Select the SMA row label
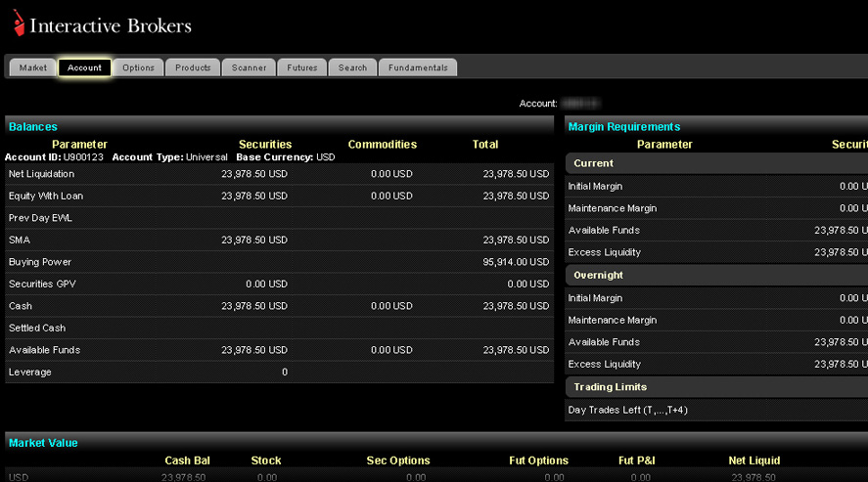The width and height of the screenshot is (868, 482). pyautogui.click(x=20, y=240)
